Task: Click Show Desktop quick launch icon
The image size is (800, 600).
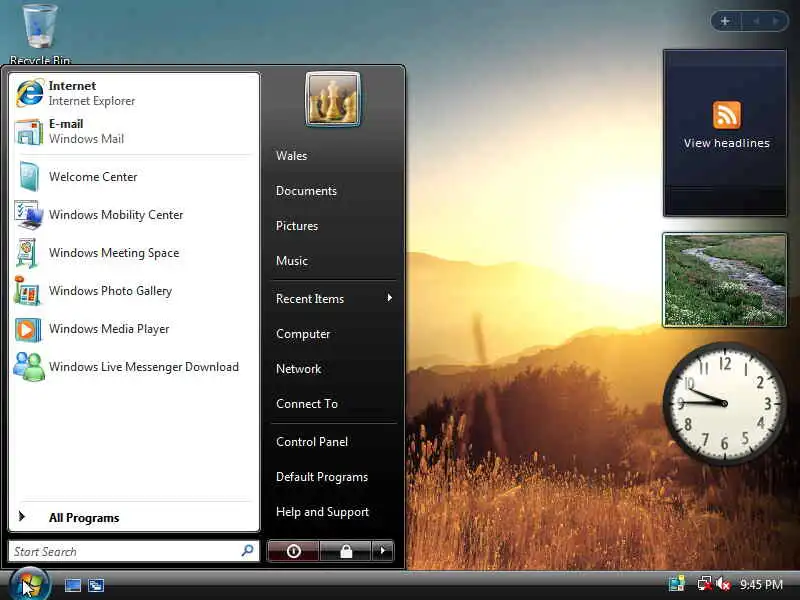Action: tap(72, 585)
